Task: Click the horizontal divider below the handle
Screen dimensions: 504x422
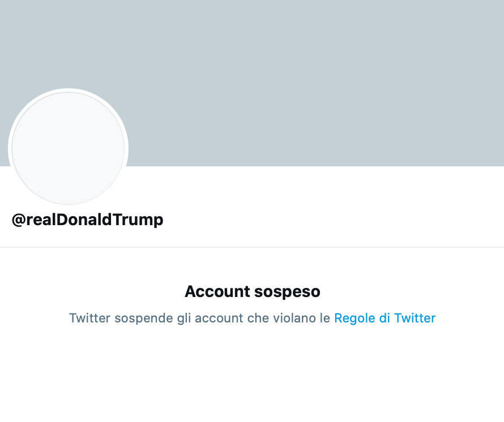Action: coord(252,247)
